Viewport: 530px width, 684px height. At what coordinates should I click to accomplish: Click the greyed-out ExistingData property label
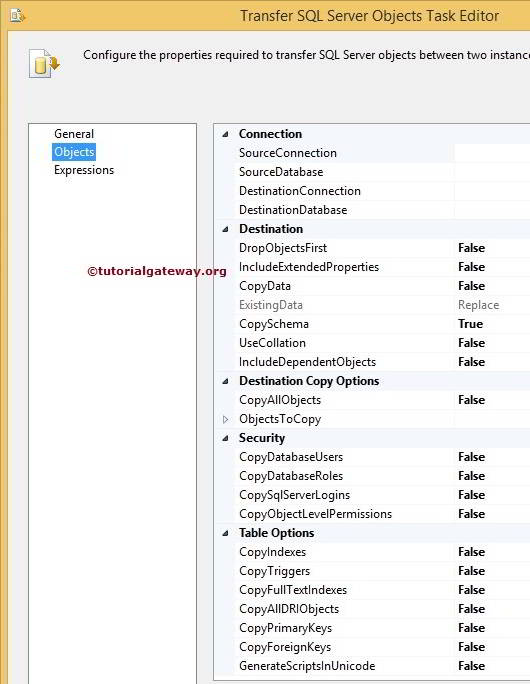click(271, 305)
